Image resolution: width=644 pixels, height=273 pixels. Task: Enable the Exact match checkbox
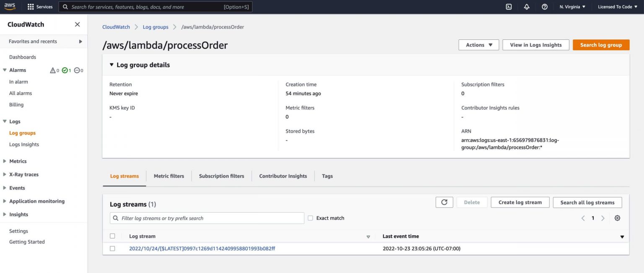point(310,218)
